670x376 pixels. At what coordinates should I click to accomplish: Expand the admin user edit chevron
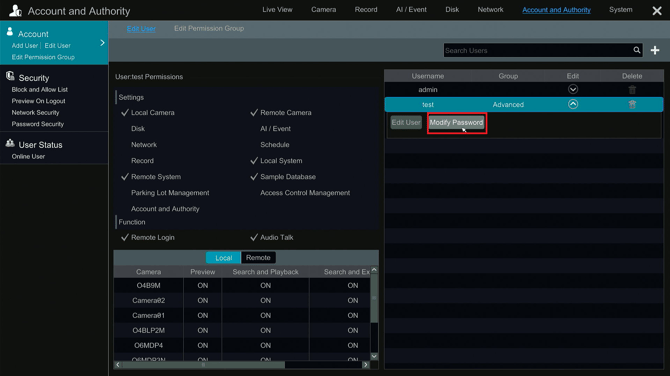pyautogui.click(x=573, y=89)
